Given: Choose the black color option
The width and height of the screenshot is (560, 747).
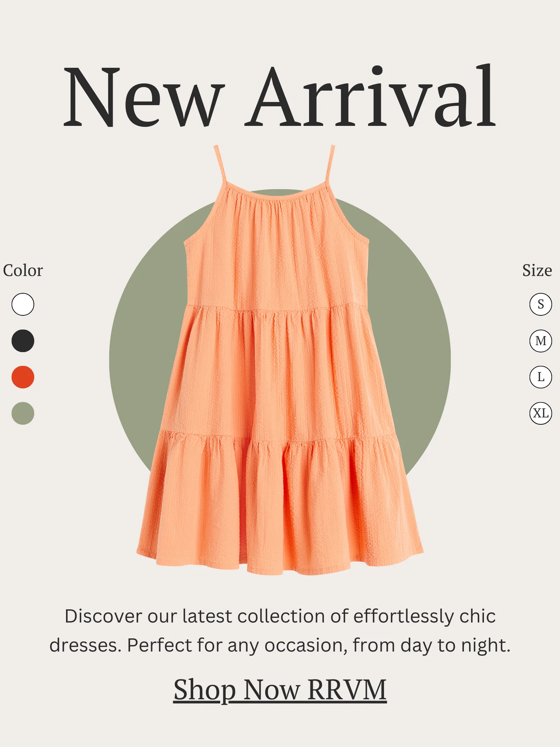Looking at the screenshot, I should pos(23,341).
